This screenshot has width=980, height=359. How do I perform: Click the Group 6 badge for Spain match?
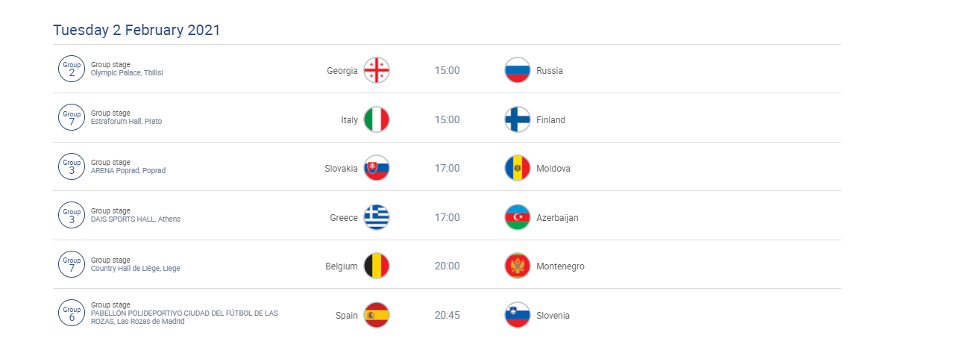[x=72, y=313]
